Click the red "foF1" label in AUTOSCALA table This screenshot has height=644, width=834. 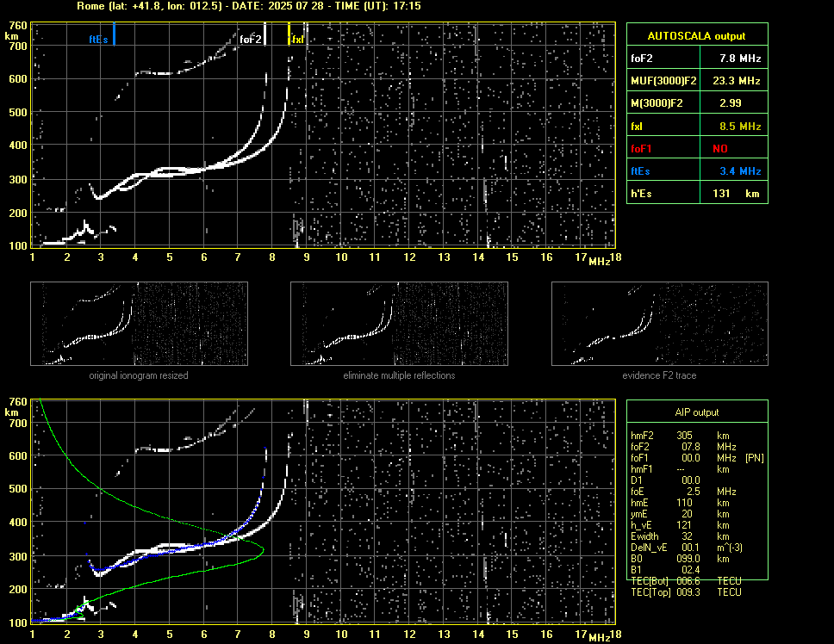(641, 149)
